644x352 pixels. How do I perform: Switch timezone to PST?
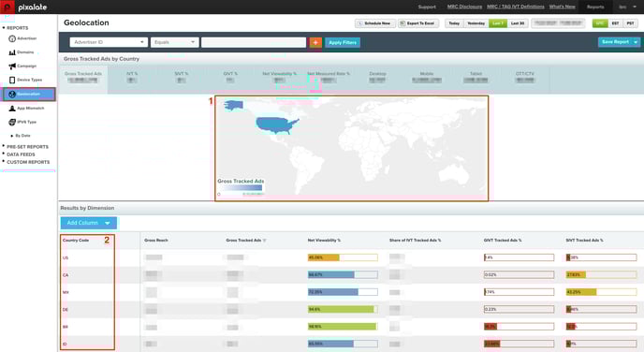(630, 23)
